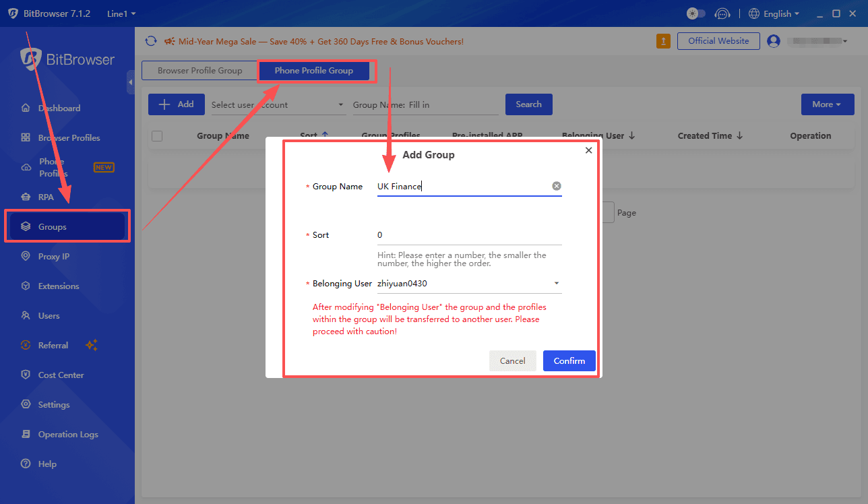This screenshot has height=504, width=868.
Task: Switch to Phone Profile Group tab
Action: 314,70
